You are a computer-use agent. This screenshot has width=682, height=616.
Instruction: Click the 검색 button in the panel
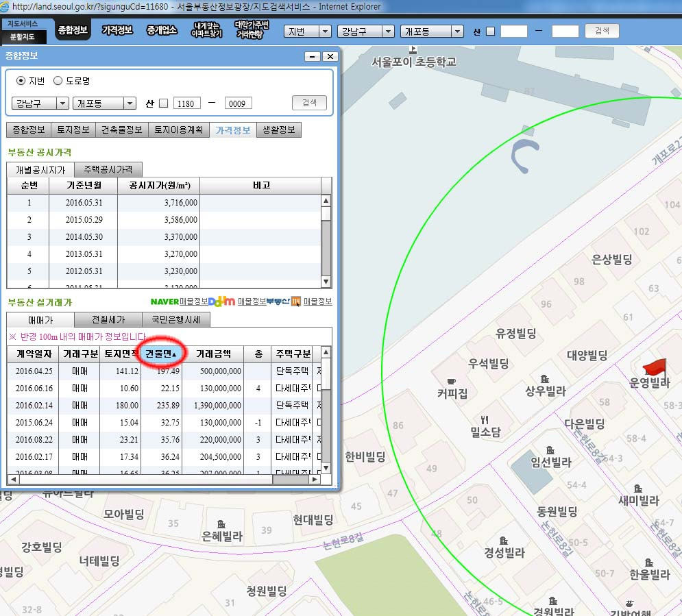click(309, 103)
